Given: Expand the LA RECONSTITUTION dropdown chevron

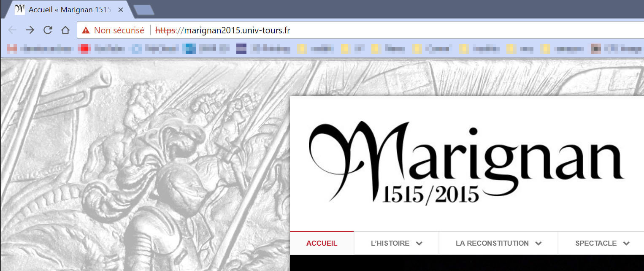Looking at the screenshot, I should [538, 244].
